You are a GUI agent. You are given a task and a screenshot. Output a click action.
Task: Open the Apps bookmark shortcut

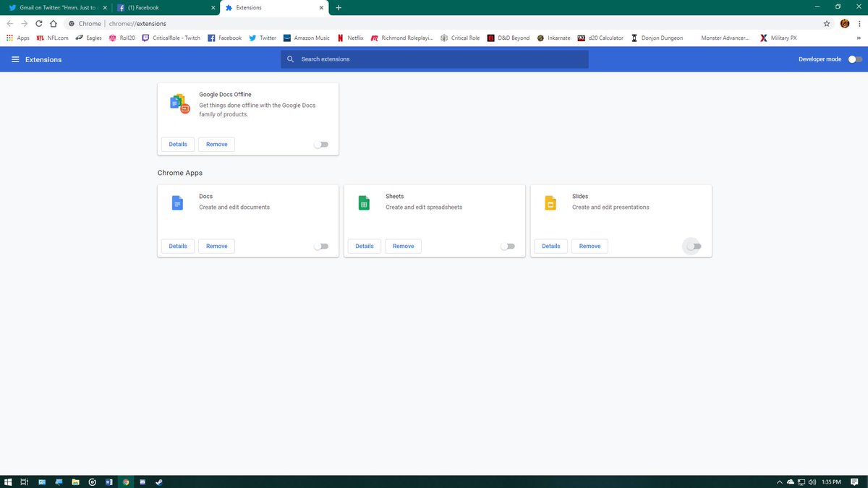coord(18,38)
